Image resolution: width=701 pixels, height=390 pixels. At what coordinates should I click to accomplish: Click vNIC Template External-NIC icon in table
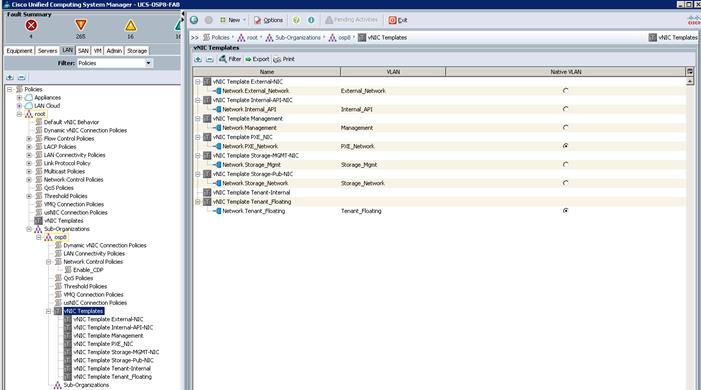coord(207,82)
